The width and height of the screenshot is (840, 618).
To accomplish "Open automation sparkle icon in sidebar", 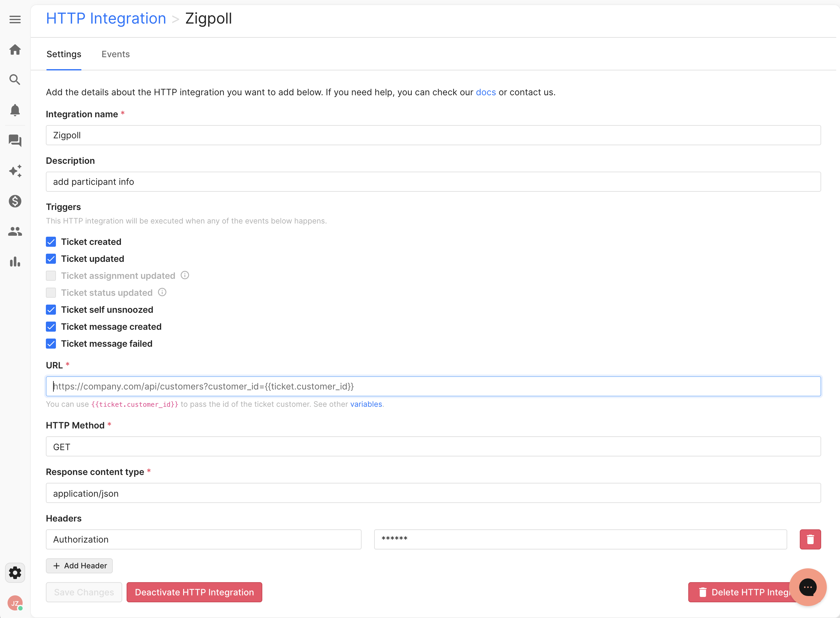I will point(15,171).
